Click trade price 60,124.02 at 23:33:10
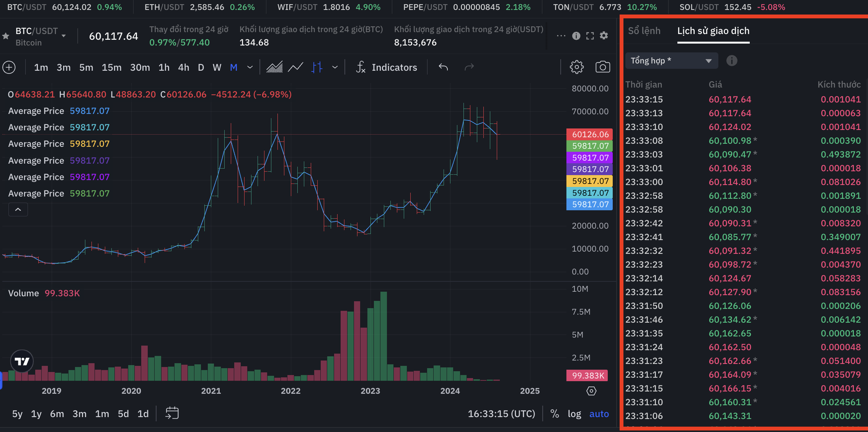Screen dimensions: 868x432 [730, 127]
